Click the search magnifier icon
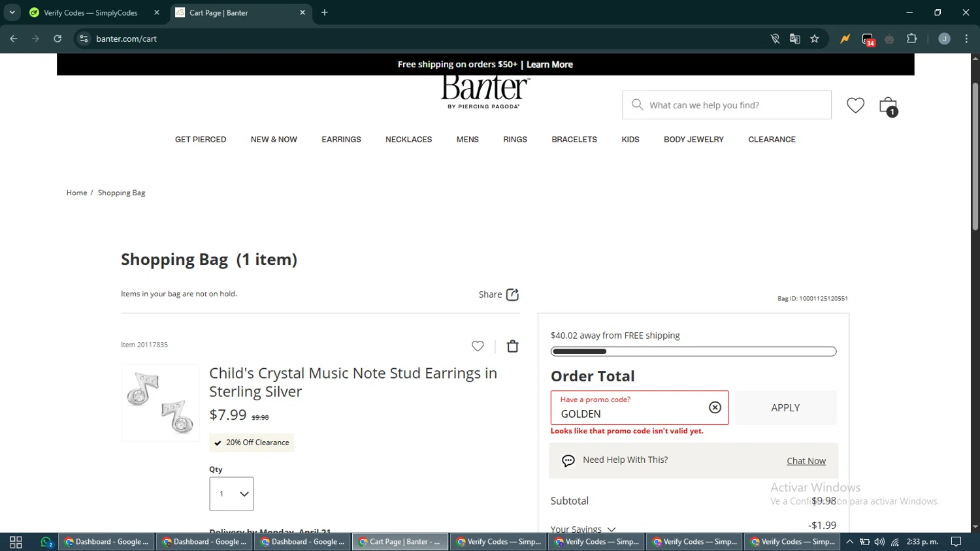980x551 pixels. tap(637, 104)
